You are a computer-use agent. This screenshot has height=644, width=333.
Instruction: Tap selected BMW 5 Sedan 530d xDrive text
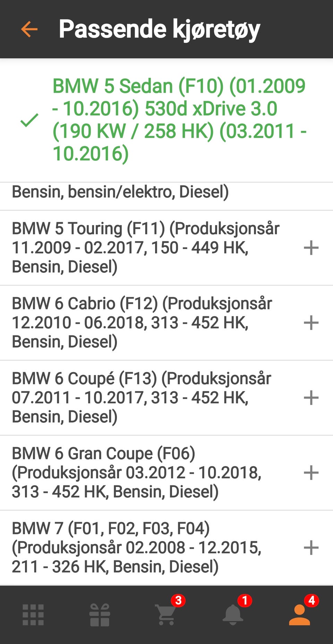(x=179, y=120)
